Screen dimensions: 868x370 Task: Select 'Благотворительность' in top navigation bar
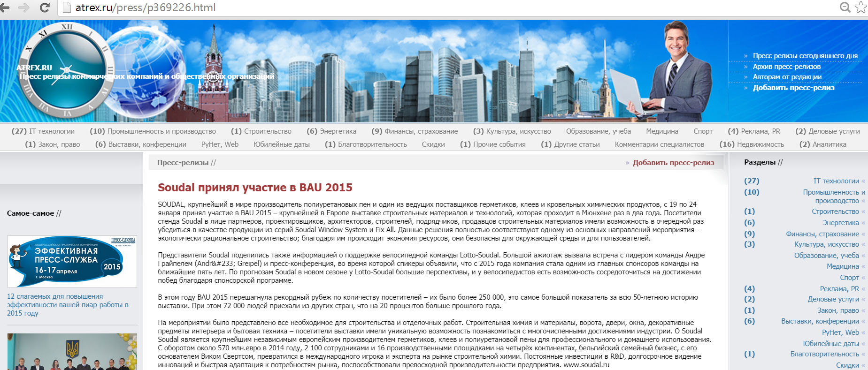click(x=372, y=144)
